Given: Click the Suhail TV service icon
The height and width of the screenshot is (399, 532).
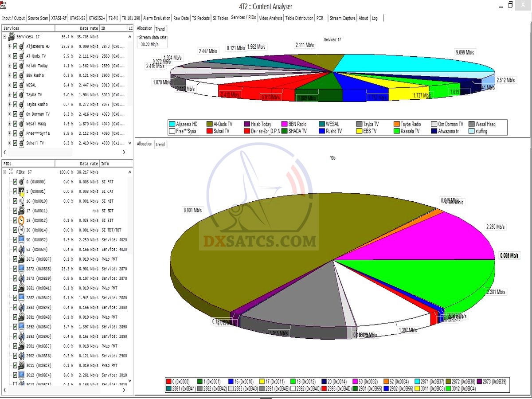Looking at the screenshot, I should point(22,143).
